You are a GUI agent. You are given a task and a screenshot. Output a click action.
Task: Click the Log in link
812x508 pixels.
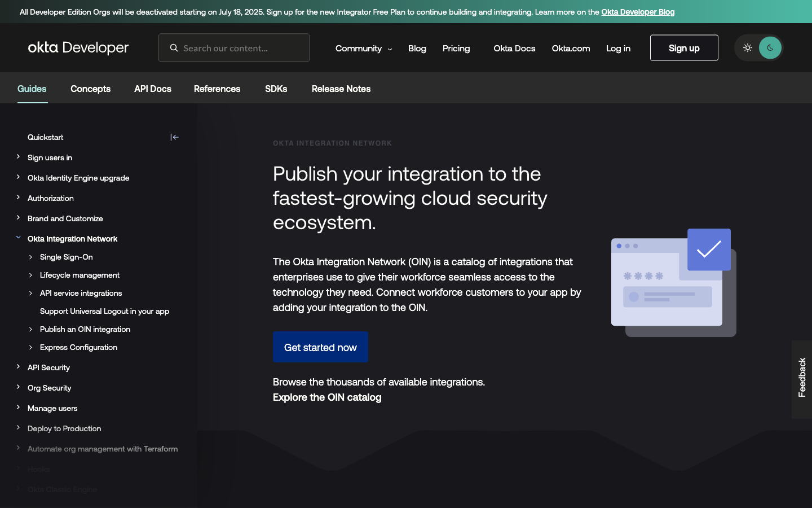(x=619, y=49)
